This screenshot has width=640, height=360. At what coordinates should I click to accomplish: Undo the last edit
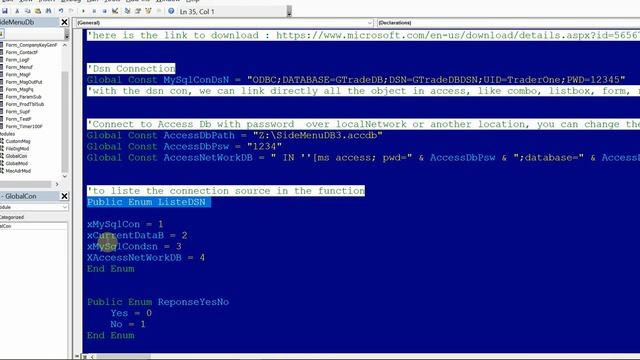[61, 11]
